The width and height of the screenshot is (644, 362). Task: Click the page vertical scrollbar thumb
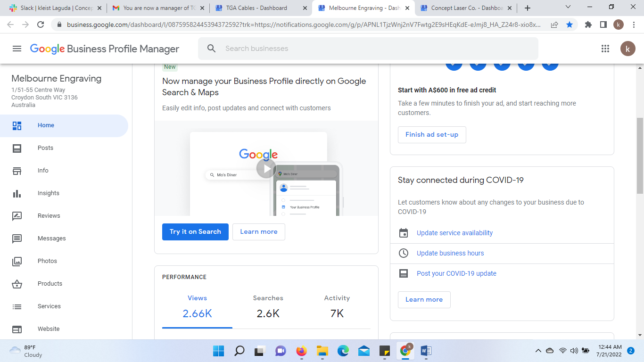[x=640, y=156]
